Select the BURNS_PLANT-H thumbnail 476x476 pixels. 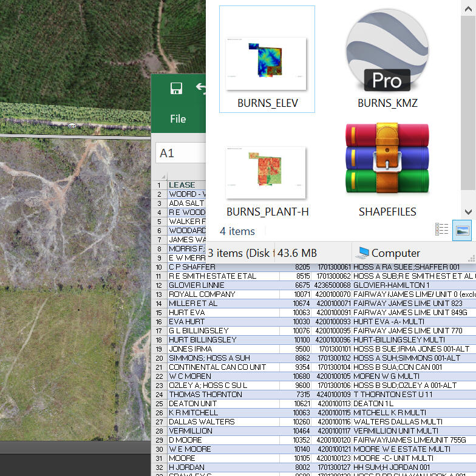267,174
